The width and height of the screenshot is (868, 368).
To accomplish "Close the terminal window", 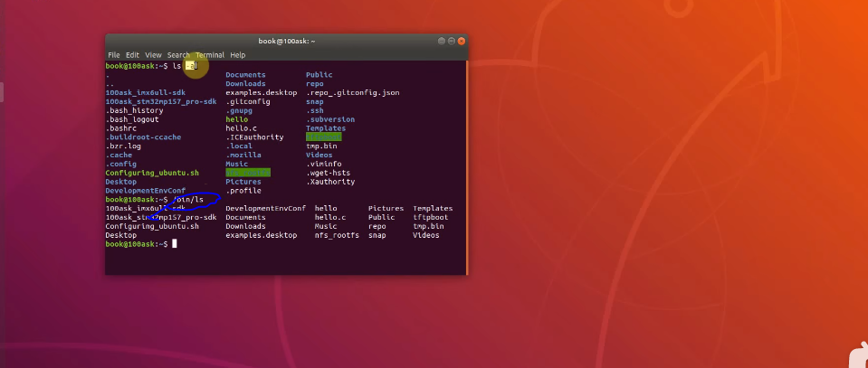I will (461, 41).
